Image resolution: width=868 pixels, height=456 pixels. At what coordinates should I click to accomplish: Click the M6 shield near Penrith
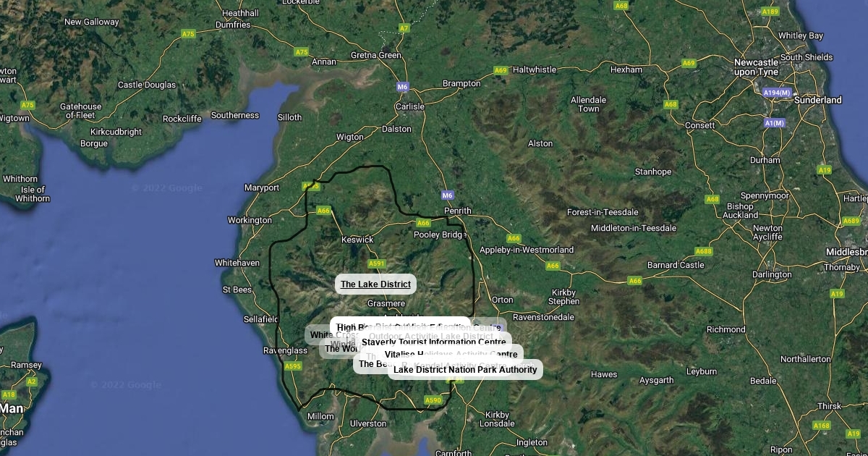(x=448, y=195)
